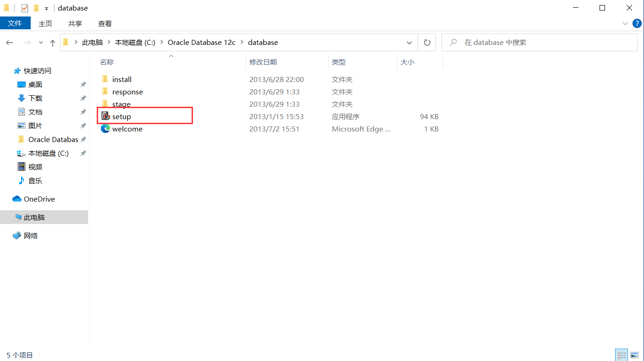Viewport: 644px width, 361px height.
Task: Open the Quick Access Toolbar customize dropdown
Action: coord(46,8)
